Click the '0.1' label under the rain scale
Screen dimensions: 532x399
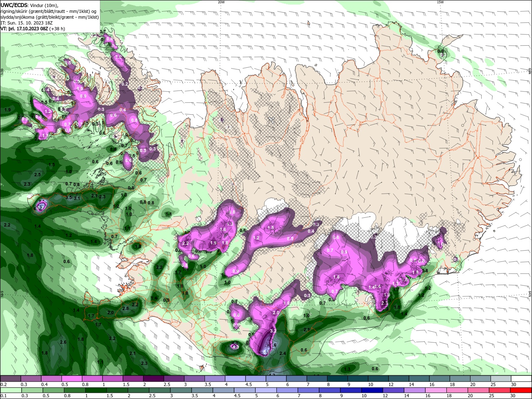coord(4,396)
